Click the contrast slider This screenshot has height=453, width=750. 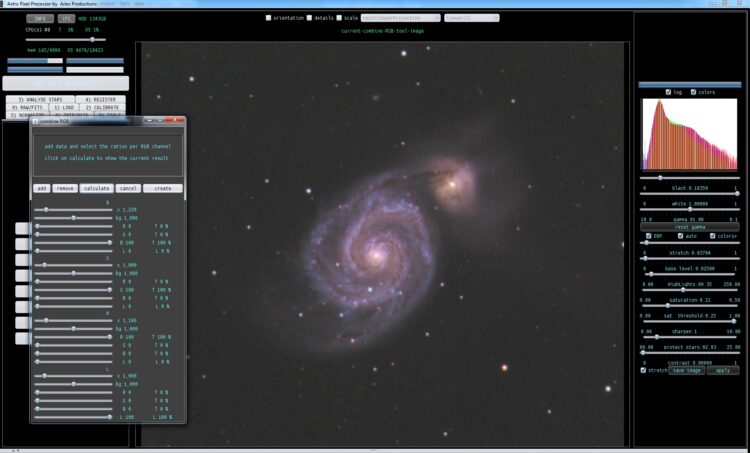coord(690,353)
